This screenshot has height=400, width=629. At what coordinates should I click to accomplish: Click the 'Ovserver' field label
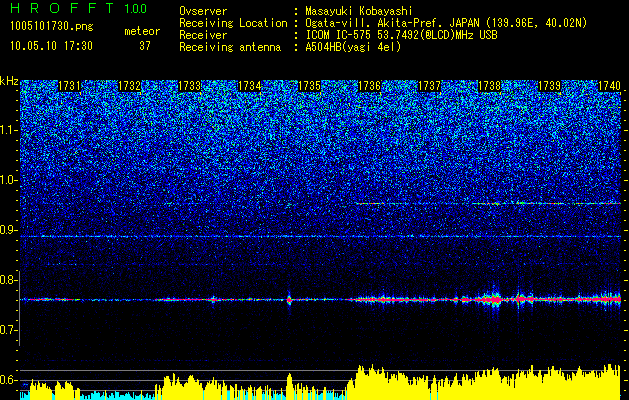[x=203, y=11]
